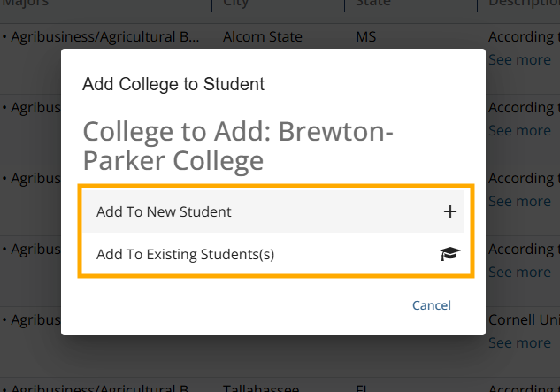Click the State column header

pos(373,4)
